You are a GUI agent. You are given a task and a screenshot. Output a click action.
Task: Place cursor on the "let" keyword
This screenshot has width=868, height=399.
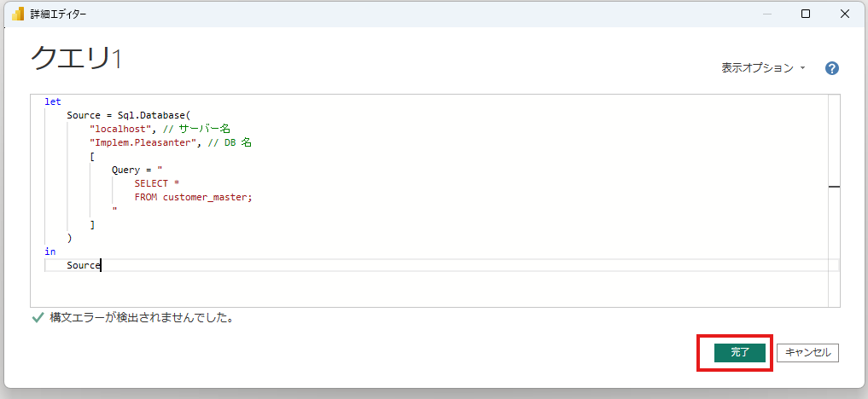pyautogui.click(x=53, y=101)
